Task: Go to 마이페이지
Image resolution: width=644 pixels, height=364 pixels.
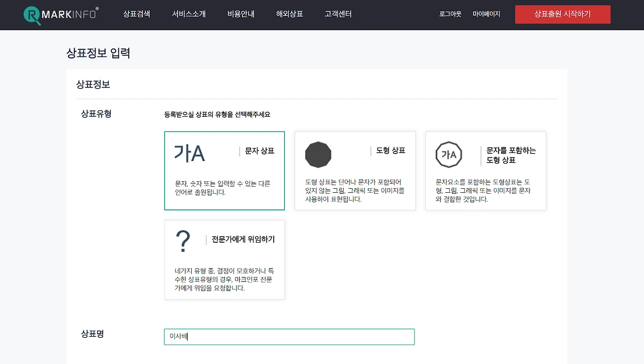Action: point(487,14)
